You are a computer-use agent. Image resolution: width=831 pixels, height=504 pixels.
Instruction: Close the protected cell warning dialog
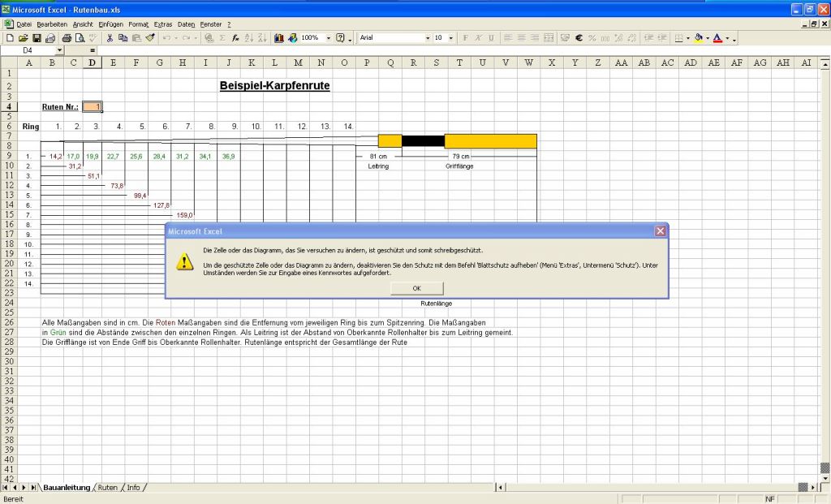coord(416,288)
